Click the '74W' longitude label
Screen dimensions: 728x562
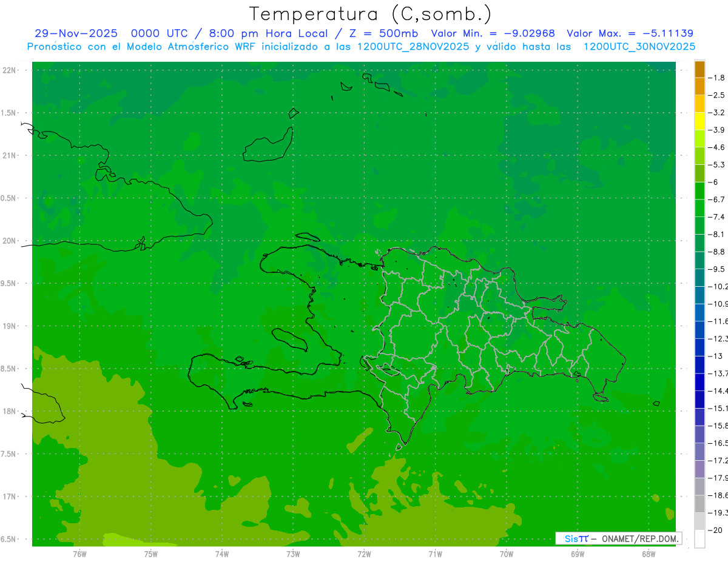[x=222, y=554]
